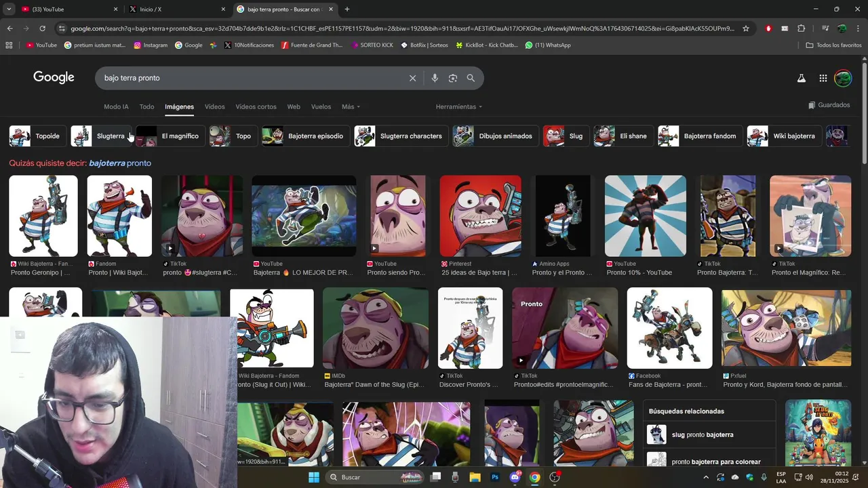Open the media control icon in Chrome toolbar
This screenshot has width=868, height=488.
[x=825, y=28]
